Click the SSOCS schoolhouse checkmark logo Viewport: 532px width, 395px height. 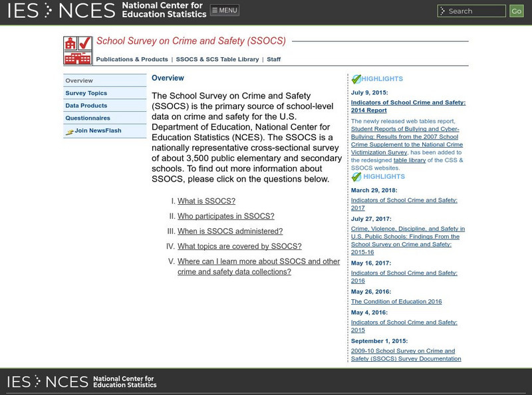coord(78,51)
